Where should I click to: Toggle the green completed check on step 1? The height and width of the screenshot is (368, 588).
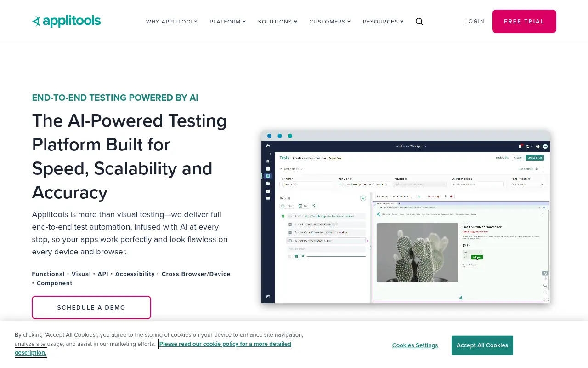pos(283,216)
